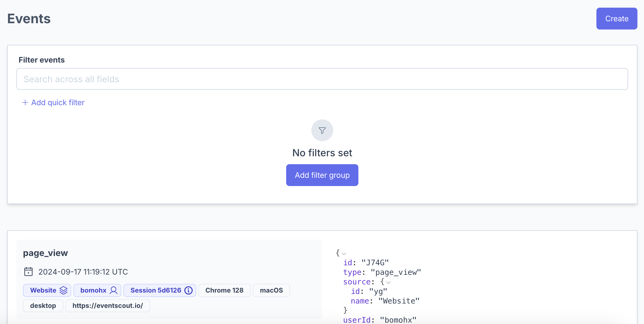The width and height of the screenshot is (644, 324).
Task: Collapse the root JSON object chevron
Action: 344,254
